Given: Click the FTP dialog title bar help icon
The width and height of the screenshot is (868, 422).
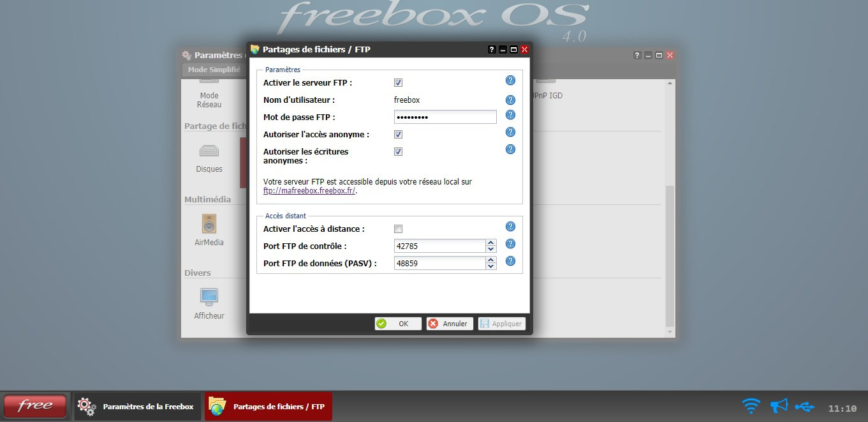Looking at the screenshot, I should 492,49.
